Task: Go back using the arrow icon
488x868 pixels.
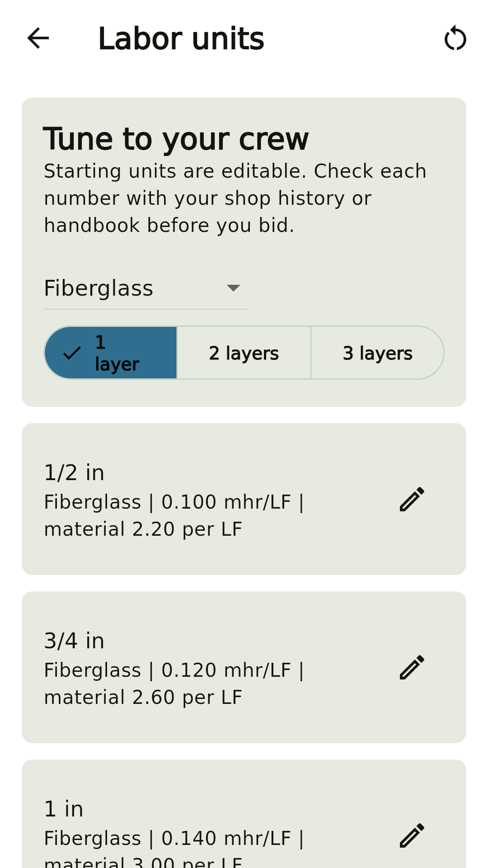Action: coord(38,38)
